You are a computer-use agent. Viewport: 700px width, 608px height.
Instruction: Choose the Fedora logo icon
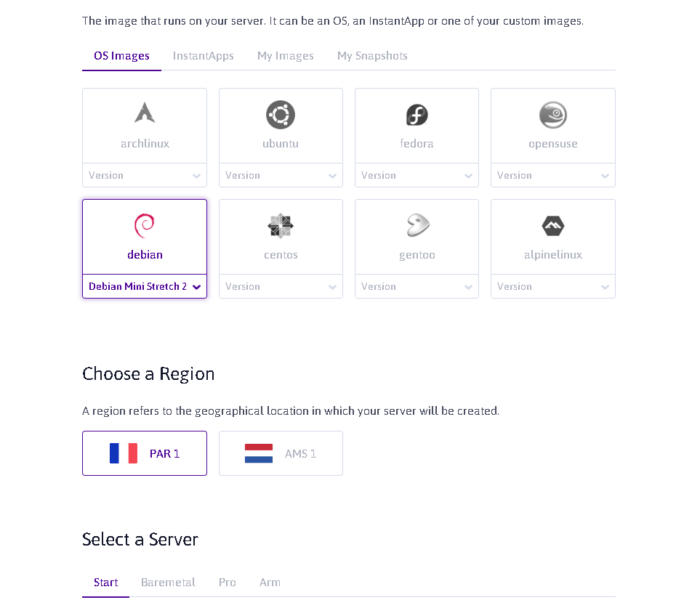[x=417, y=115]
